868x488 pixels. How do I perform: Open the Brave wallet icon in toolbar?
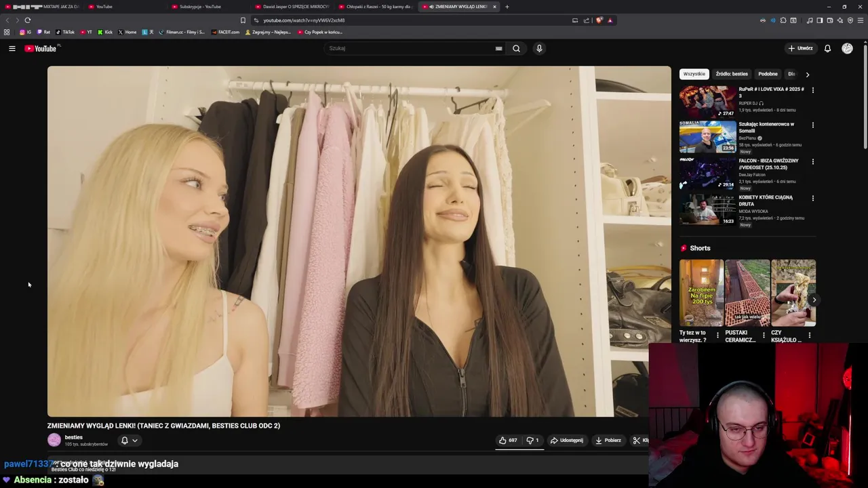click(x=829, y=20)
